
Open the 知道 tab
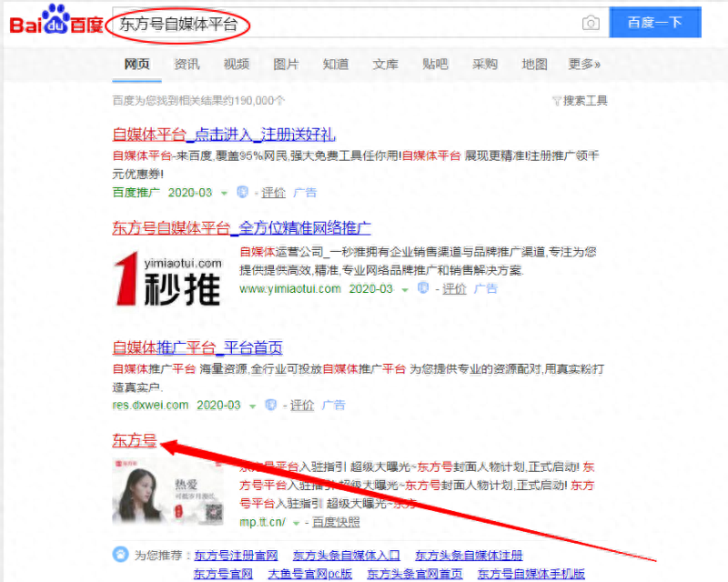pos(336,64)
